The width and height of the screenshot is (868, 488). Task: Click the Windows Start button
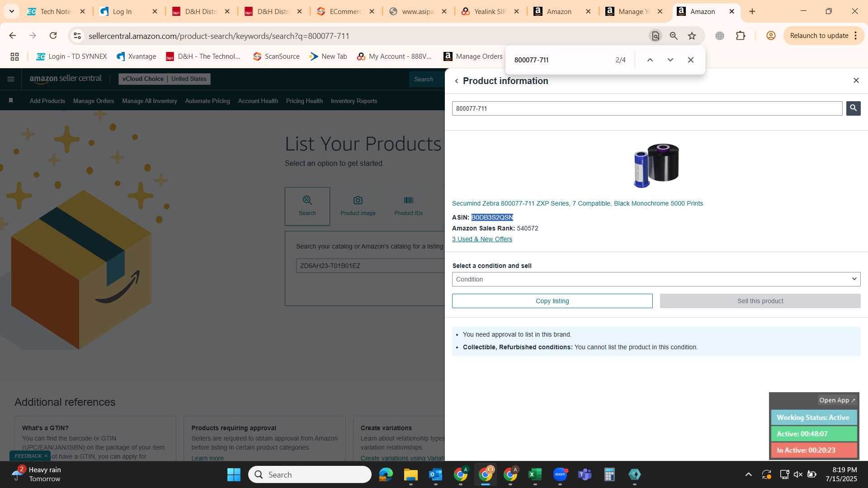[234, 474]
